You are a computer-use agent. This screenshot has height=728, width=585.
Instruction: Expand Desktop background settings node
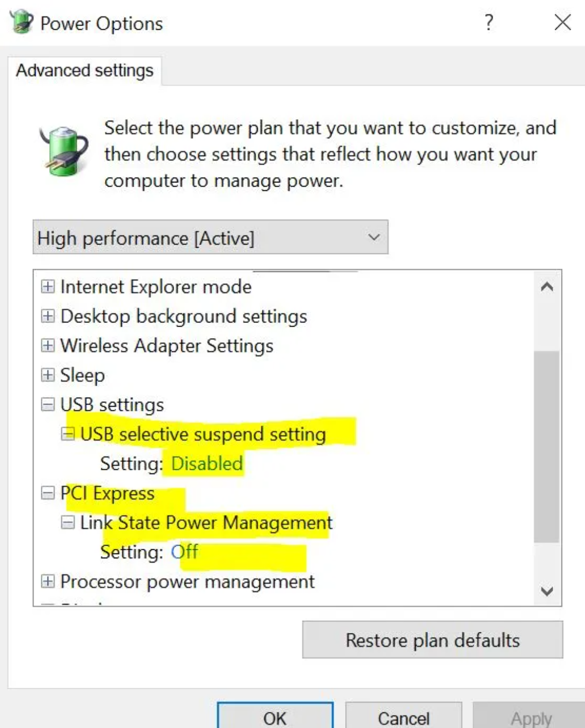(48, 316)
